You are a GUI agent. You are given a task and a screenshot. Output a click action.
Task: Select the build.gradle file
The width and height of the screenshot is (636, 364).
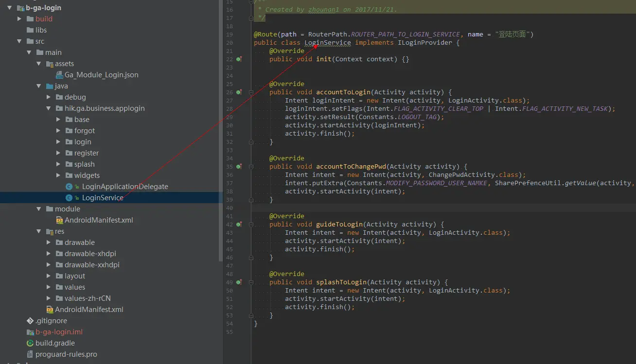click(55, 343)
